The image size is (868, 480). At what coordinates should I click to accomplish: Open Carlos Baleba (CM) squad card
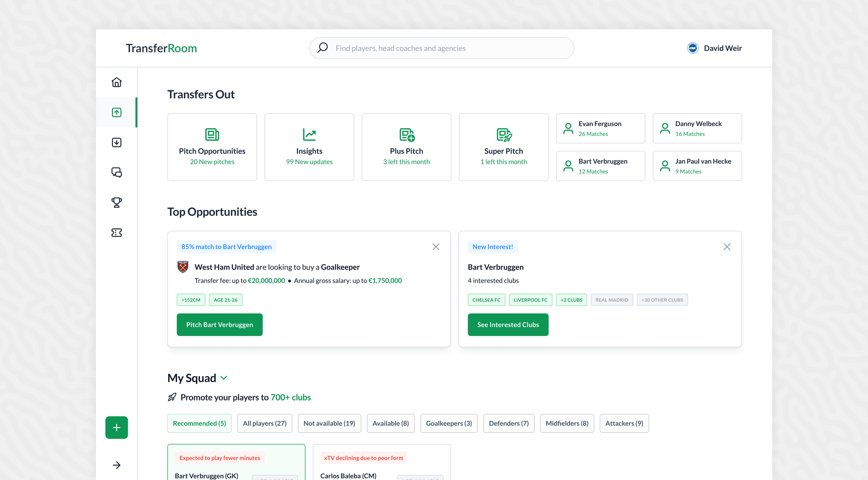click(382, 462)
